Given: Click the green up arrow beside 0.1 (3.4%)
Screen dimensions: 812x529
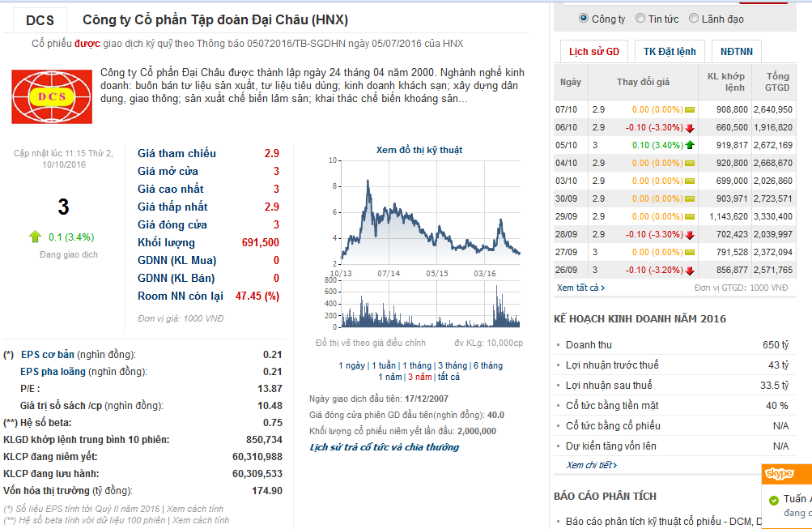Looking at the screenshot, I should [35, 237].
